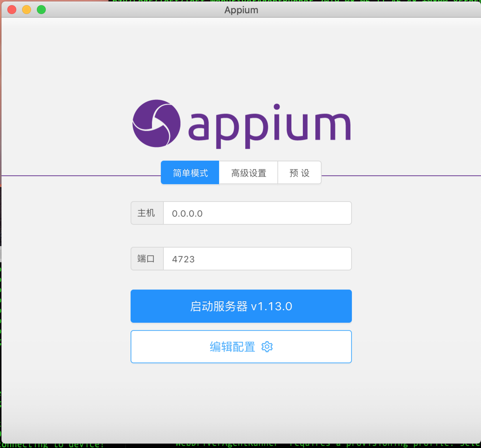This screenshot has height=448, width=481.
Task: Maximize the Appium window with the green button
Action: 42,10
